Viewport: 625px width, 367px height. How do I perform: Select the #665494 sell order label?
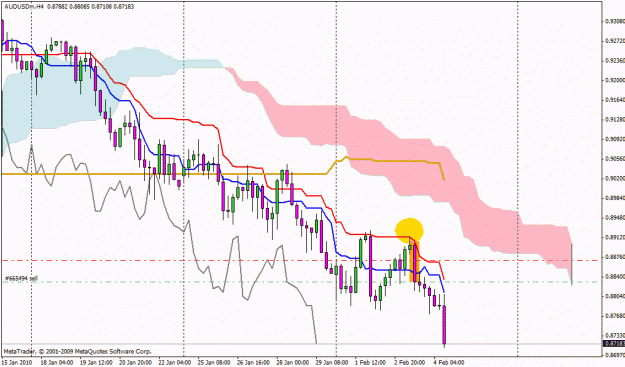(22, 278)
